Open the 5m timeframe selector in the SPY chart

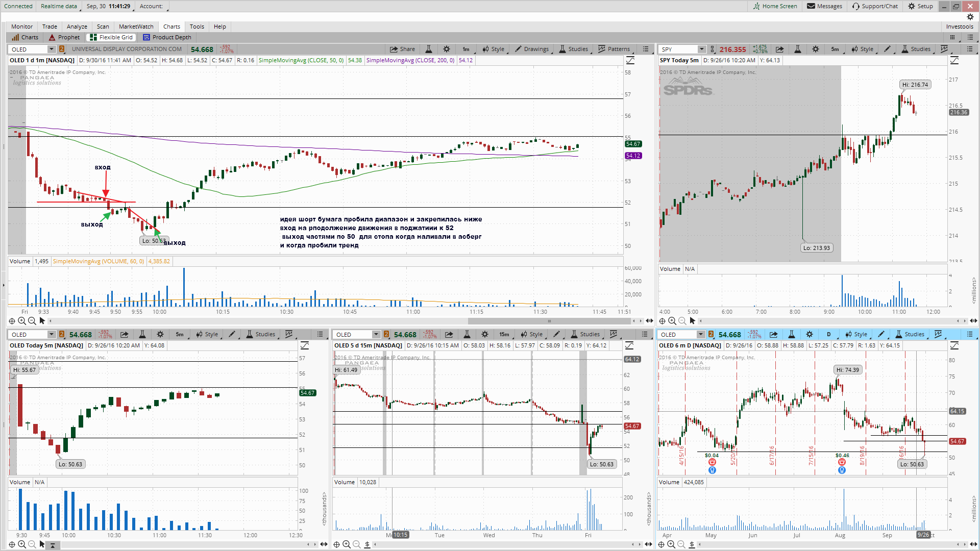point(835,49)
